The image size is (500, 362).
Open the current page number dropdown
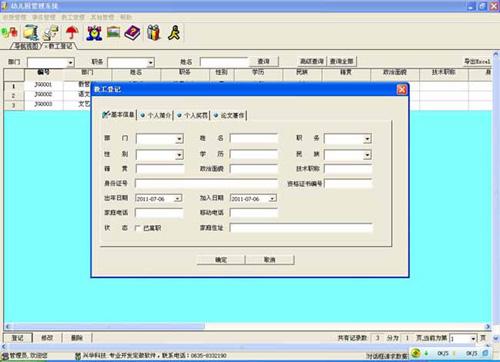[473, 338]
